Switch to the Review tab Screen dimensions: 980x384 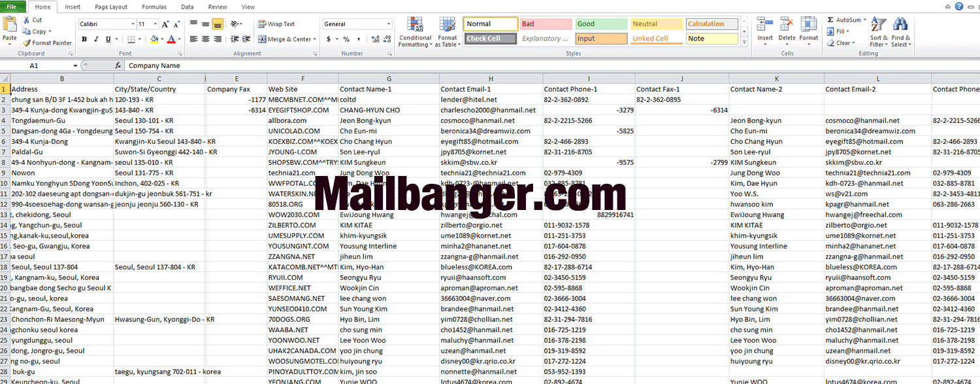click(x=218, y=7)
